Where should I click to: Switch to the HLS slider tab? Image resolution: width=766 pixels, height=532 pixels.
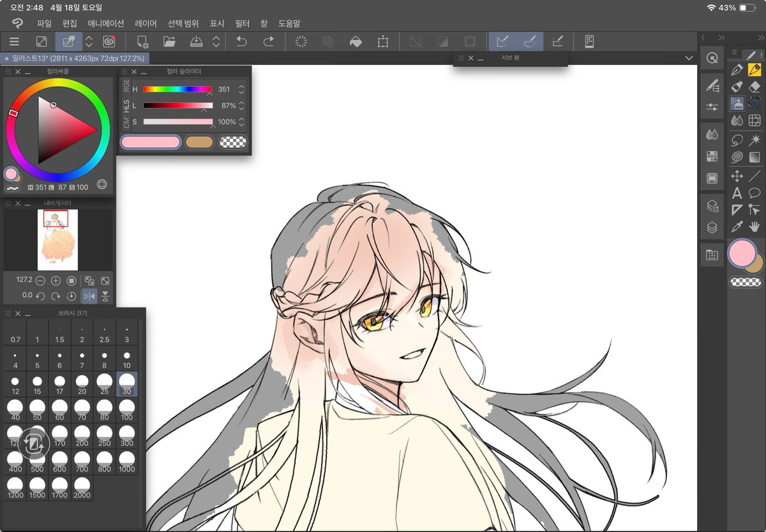coord(126,106)
